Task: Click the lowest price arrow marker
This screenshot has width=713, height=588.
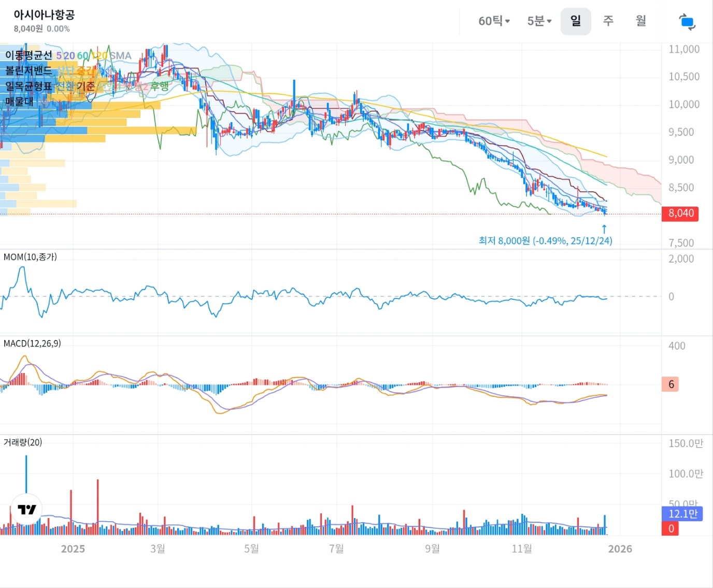Action: 604,228
